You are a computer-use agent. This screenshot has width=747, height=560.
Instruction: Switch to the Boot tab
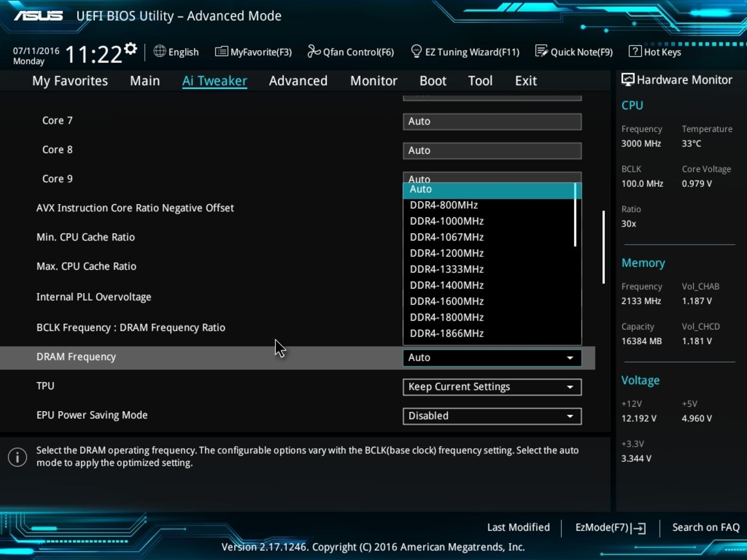click(x=433, y=81)
